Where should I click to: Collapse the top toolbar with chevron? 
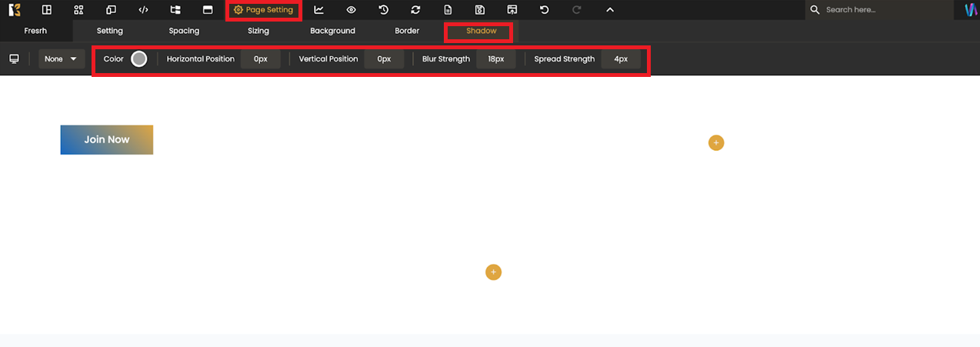click(x=610, y=10)
